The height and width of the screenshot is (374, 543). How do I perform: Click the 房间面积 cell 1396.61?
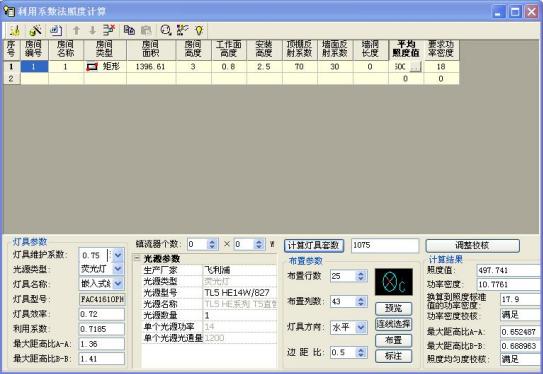tap(151, 66)
